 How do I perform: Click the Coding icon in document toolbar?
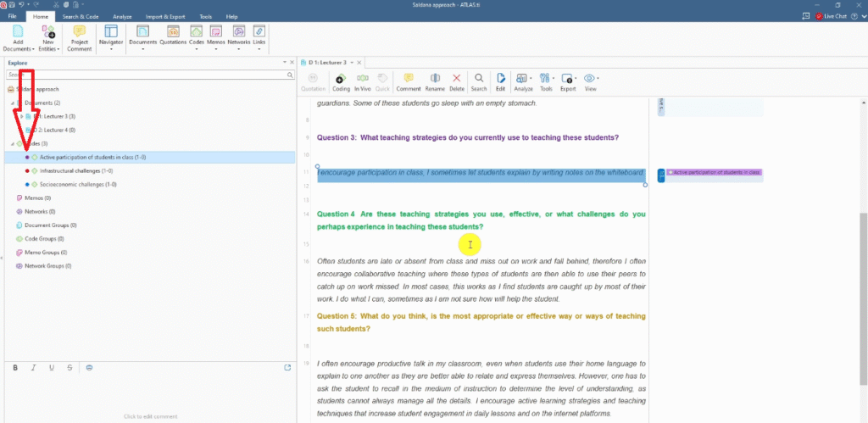(341, 81)
